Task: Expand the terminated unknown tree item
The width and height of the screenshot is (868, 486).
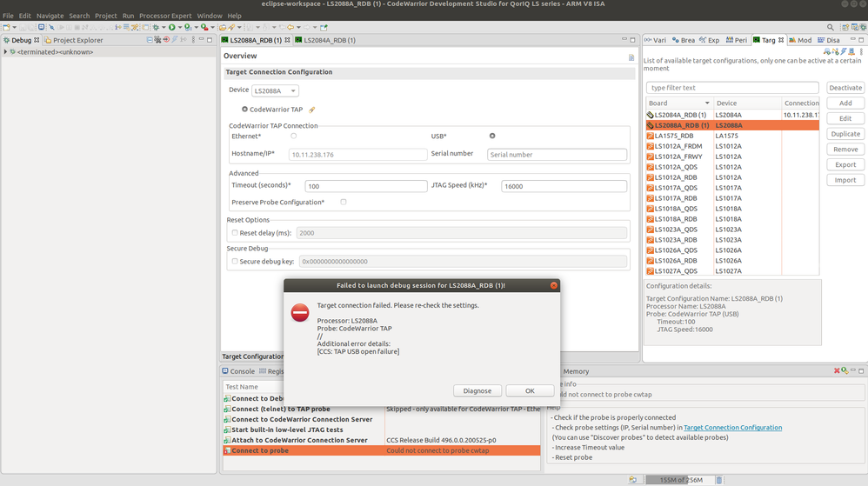Action: 5,52
